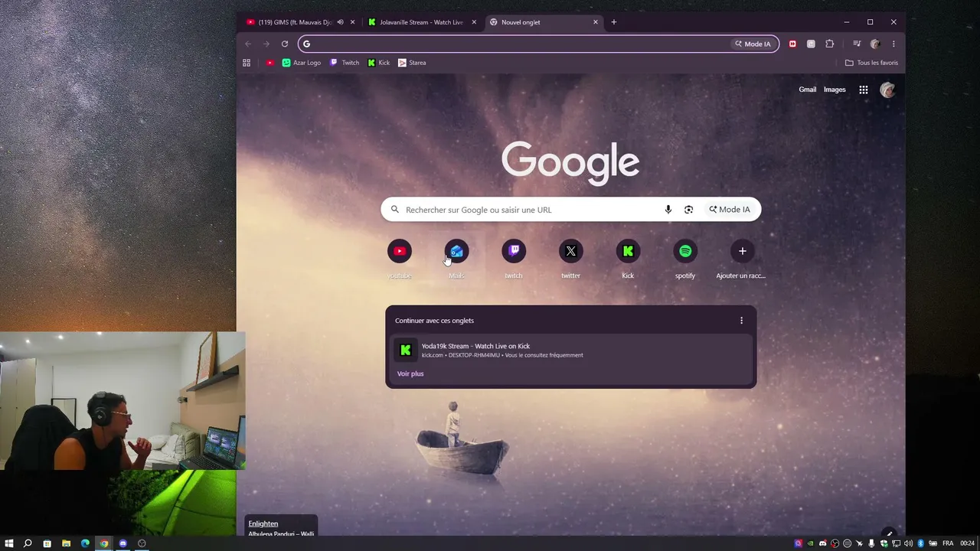The height and width of the screenshot is (551, 980).
Task: Open Windows taskbar search
Action: (28, 543)
